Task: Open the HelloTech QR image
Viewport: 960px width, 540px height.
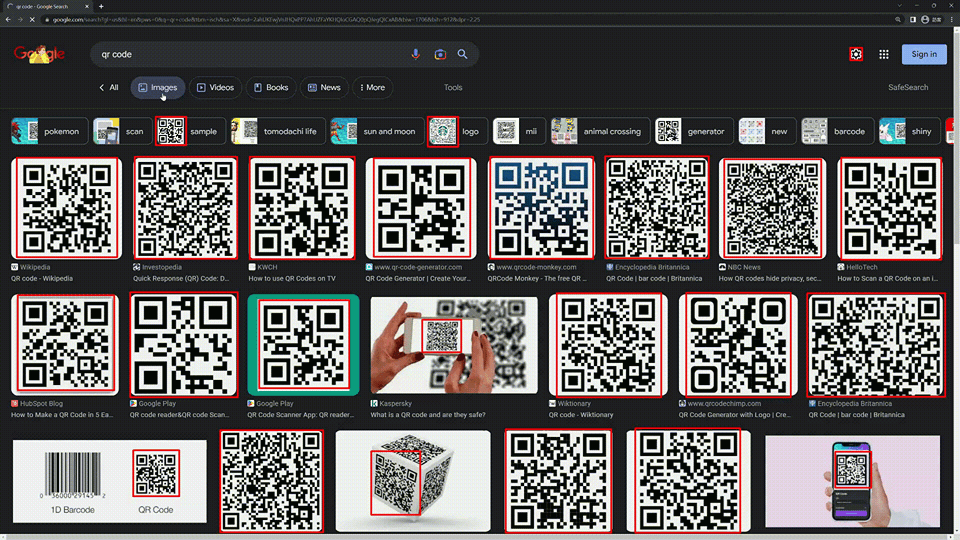Action: click(x=890, y=208)
